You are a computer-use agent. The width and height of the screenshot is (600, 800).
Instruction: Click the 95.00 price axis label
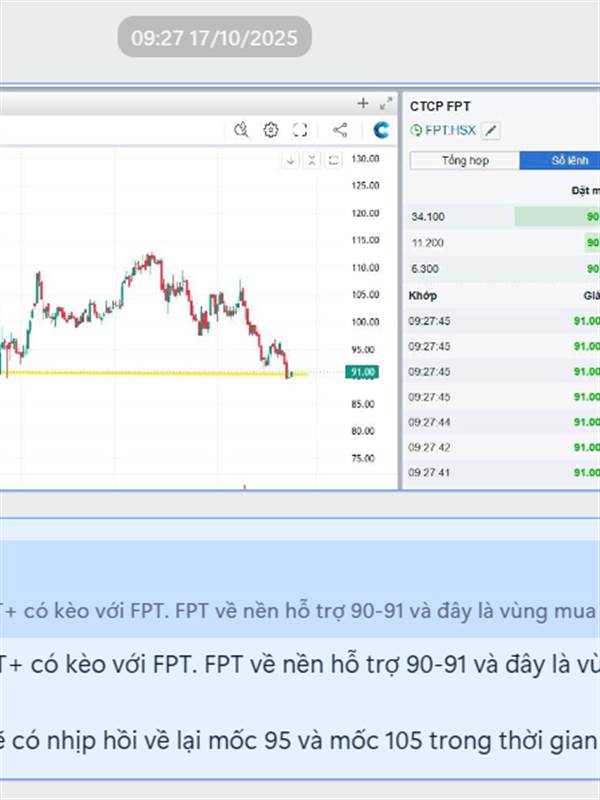click(363, 349)
